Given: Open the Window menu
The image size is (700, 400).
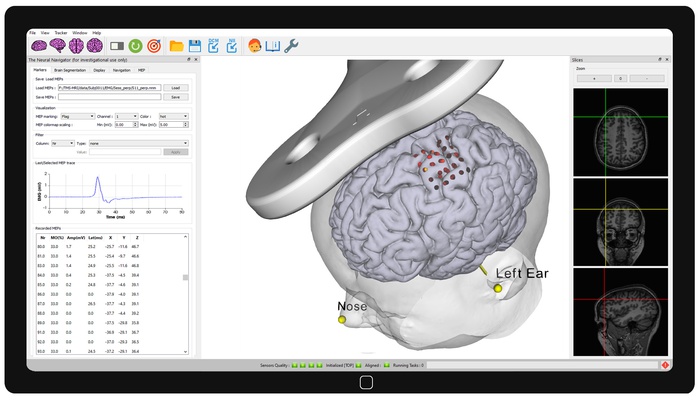Looking at the screenshot, I should [x=80, y=33].
